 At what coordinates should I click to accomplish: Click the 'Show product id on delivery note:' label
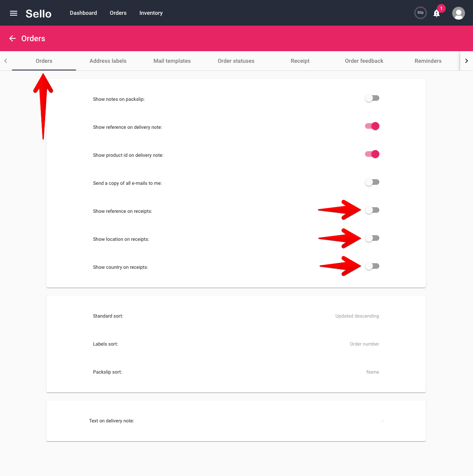point(128,155)
